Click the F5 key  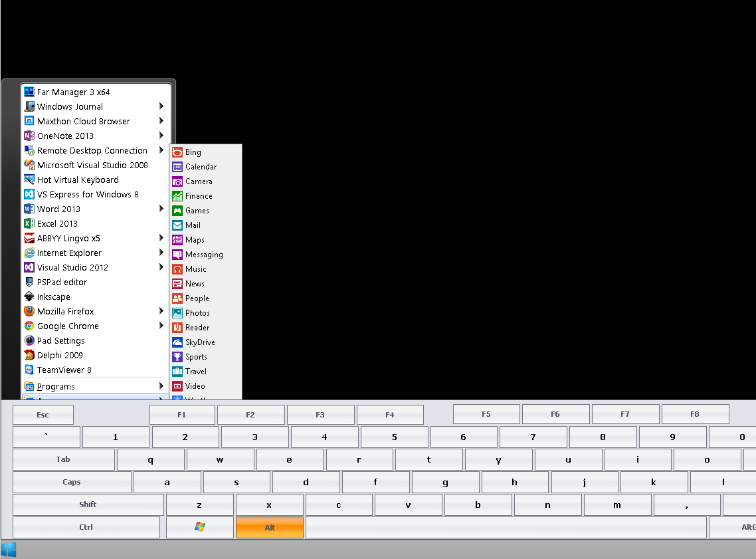click(x=486, y=414)
